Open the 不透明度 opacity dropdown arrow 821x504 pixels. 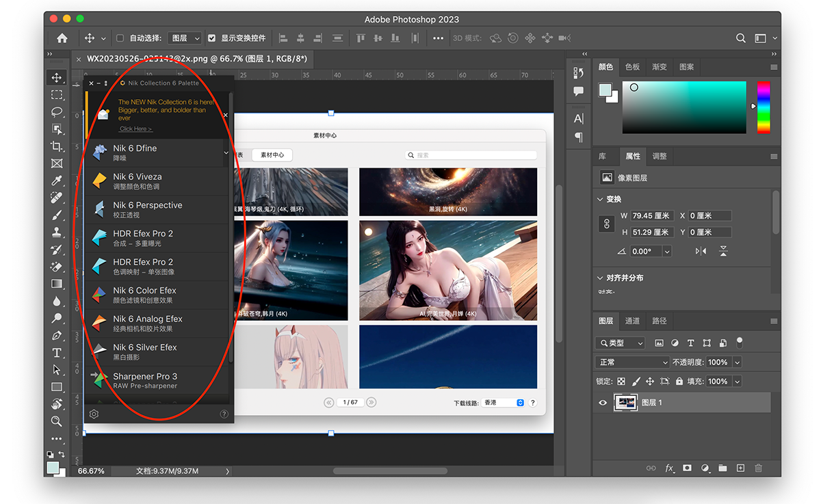point(737,362)
